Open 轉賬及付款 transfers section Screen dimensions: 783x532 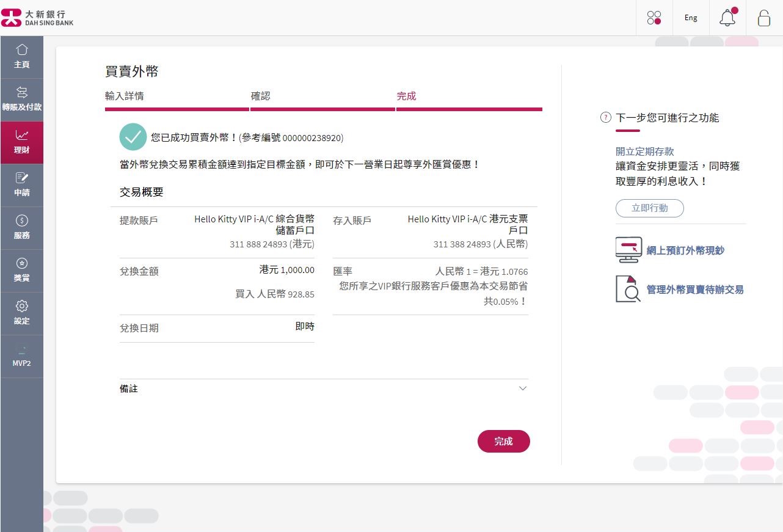pyautogui.click(x=22, y=99)
